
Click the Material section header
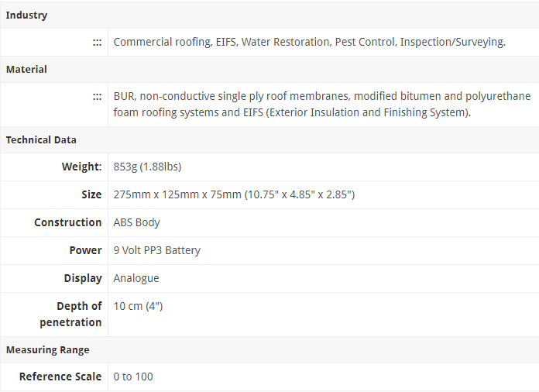(27, 70)
